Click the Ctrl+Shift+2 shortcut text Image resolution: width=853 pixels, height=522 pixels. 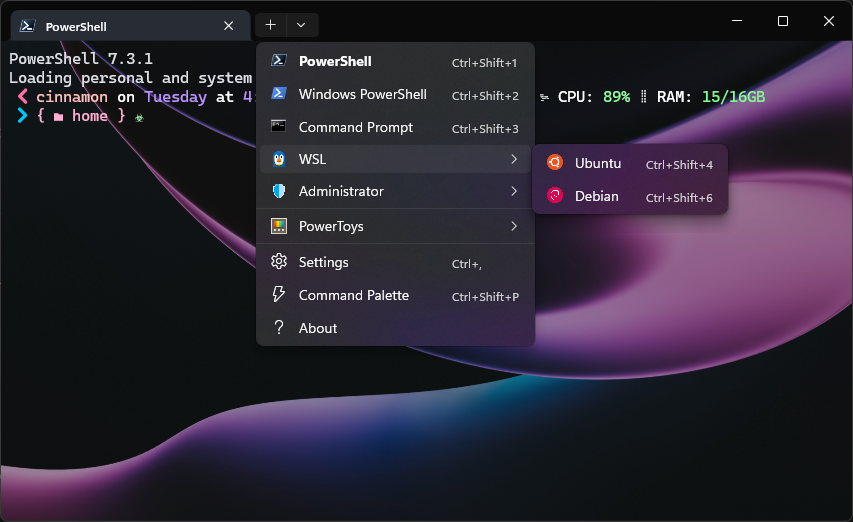point(485,96)
